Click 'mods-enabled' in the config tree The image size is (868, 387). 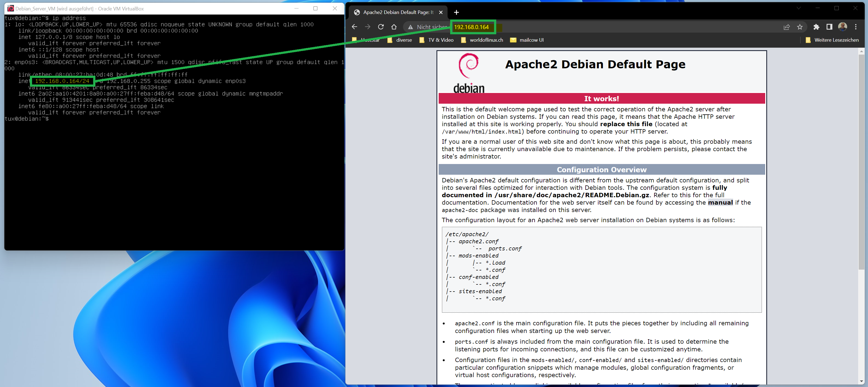(478, 256)
